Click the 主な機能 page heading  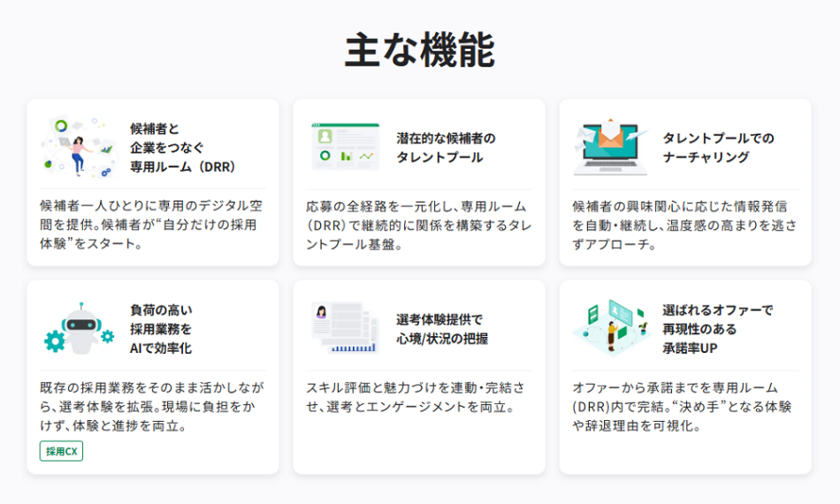(x=419, y=50)
